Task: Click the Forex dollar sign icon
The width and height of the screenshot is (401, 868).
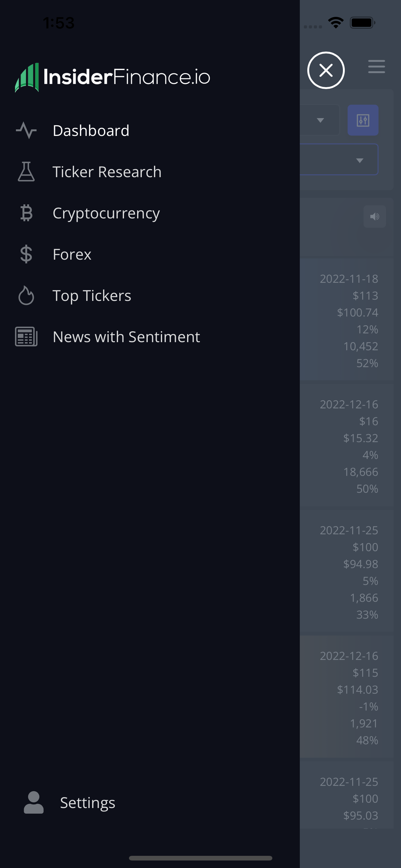Action: (x=26, y=254)
